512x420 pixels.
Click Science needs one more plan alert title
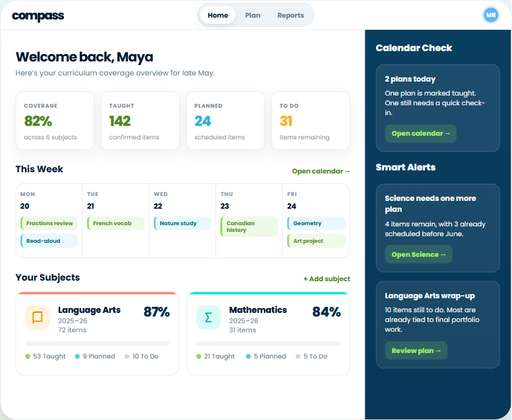point(430,204)
